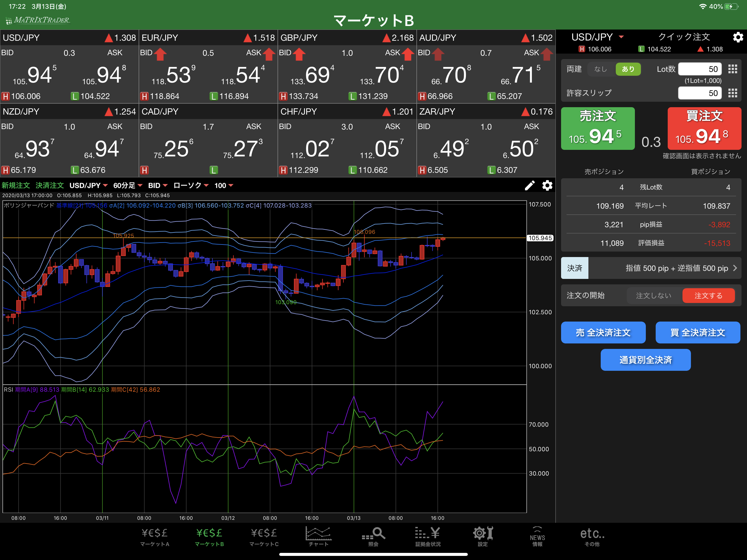Select 注文する for order start
Image resolution: width=747 pixels, height=560 pixels.
(708, 296)
